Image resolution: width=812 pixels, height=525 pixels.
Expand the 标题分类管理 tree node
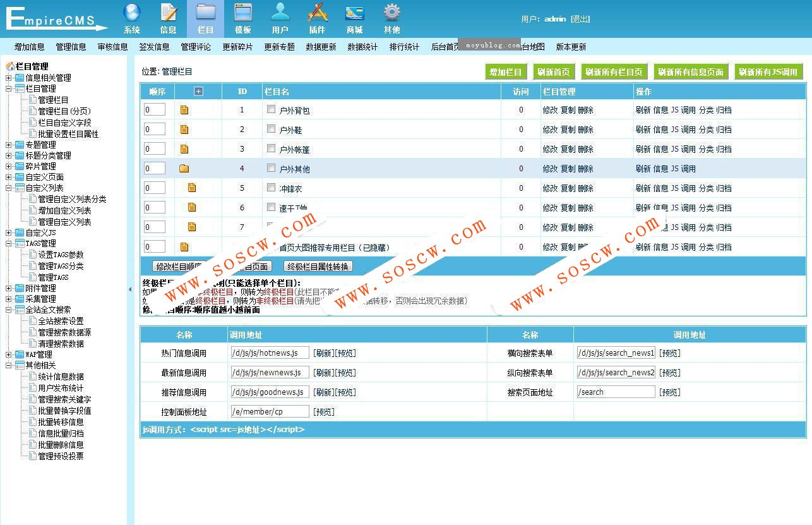(x=9, y=155)
